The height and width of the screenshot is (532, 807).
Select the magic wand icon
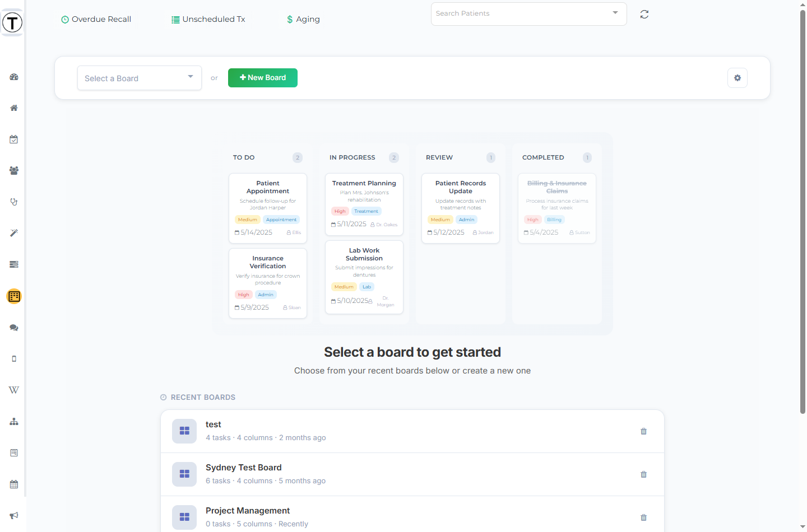14,233
